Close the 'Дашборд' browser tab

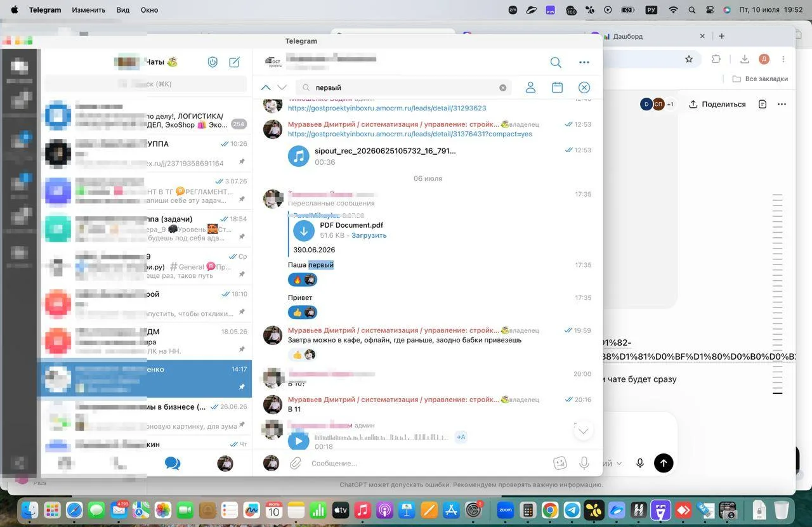[x=702, y=36]
